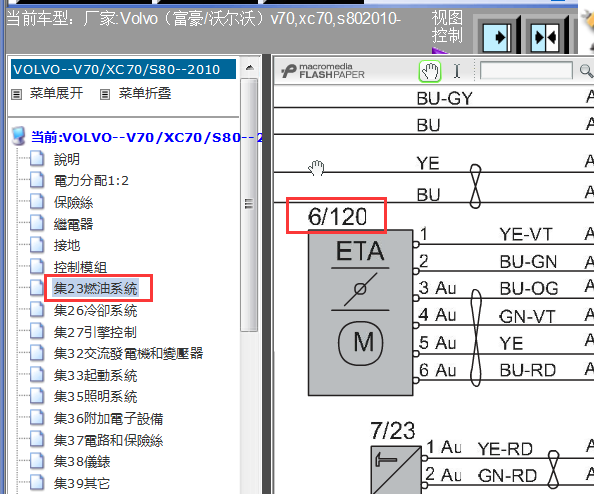This screenshot has height=494, width=594.
Task: Click the BU-RD wire label on pin 6
Action: [x=528, y=370]
